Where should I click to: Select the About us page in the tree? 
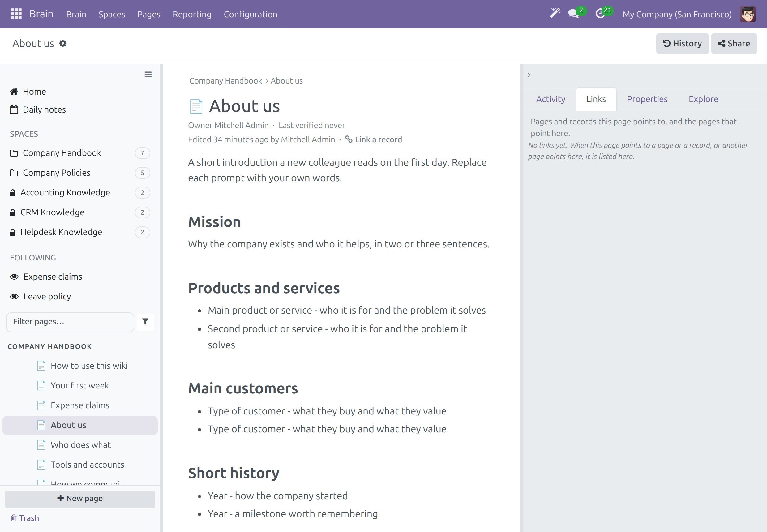[80, 425]
